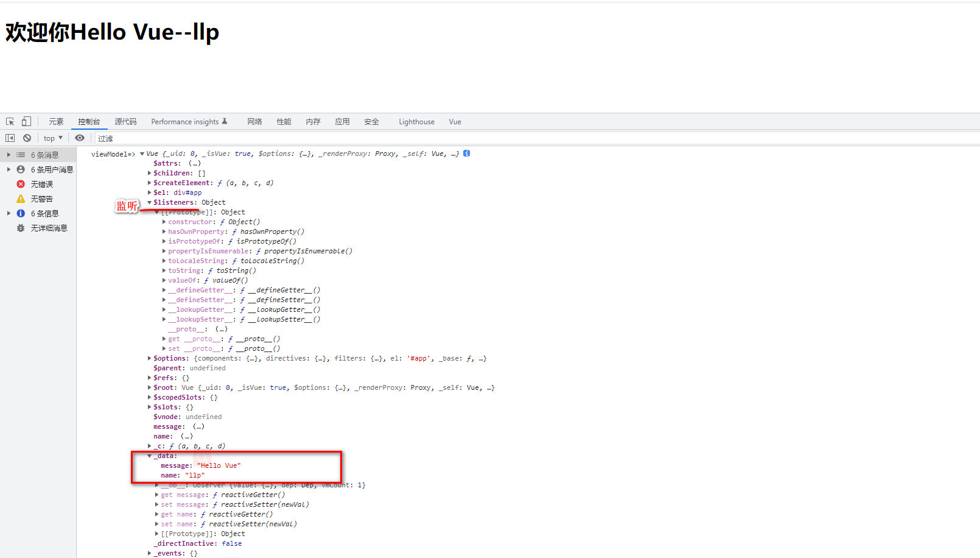The height and width of the screenshot is (558, 980).
Task: Click the yellow warning icon in the sidebar
Action: (x=21, y=199)
